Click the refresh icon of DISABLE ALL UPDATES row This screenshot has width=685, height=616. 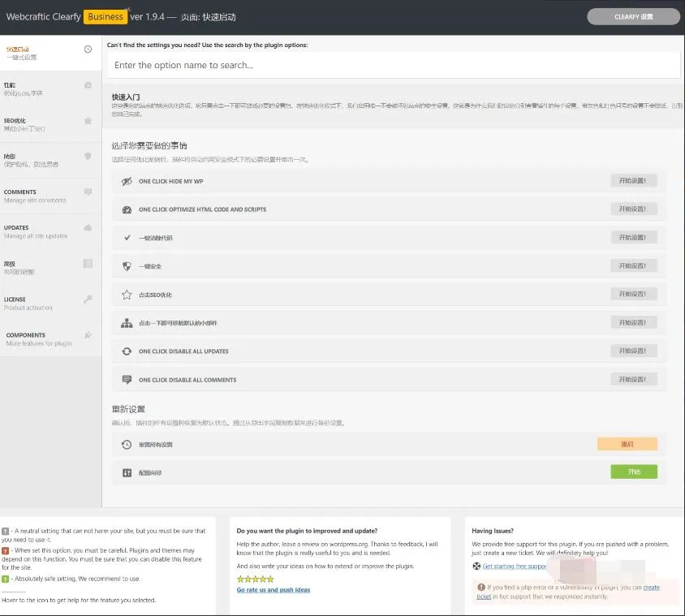127,351
